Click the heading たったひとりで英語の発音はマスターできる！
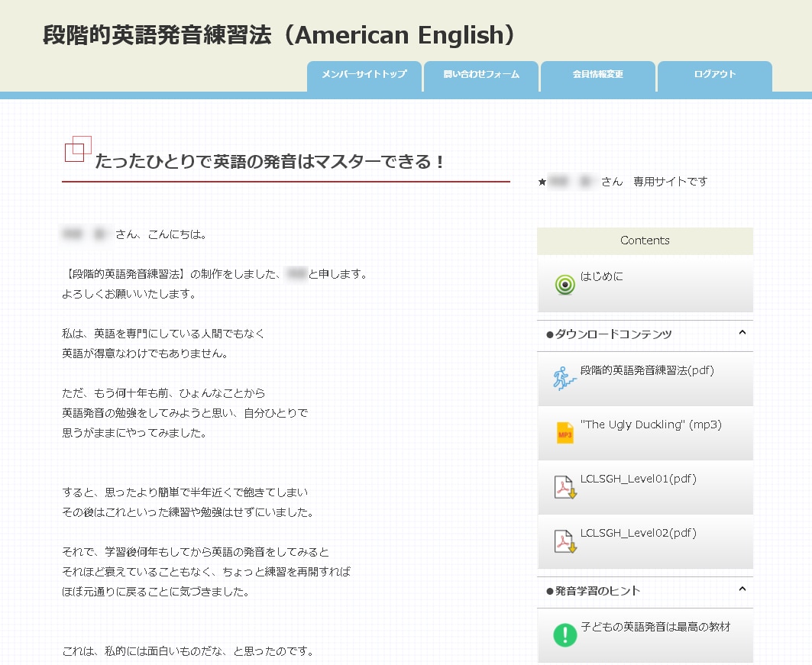 pyautogui.click(x=270, y=162)
